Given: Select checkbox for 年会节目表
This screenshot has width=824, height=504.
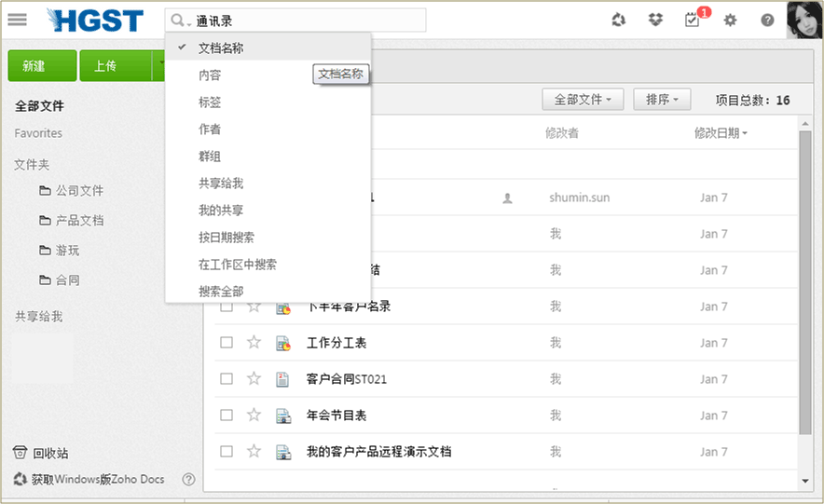Looking at the screenshot, I should 227,415.
